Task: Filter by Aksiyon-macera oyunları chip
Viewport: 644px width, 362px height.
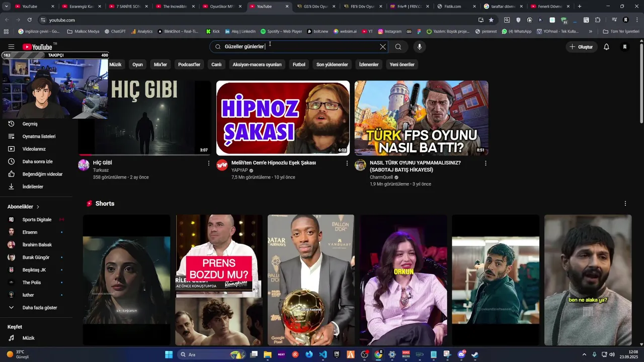Action: tap(257, 64)
